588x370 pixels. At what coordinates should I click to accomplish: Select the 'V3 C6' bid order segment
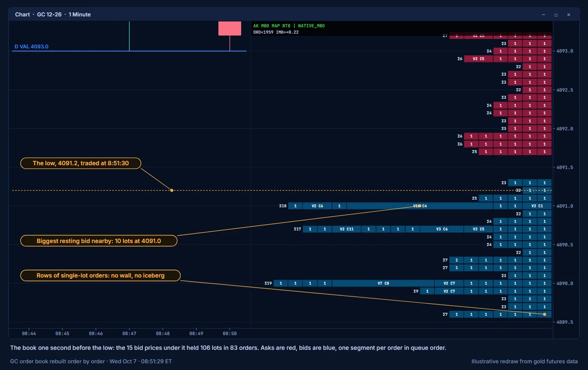tap(442, 229)
